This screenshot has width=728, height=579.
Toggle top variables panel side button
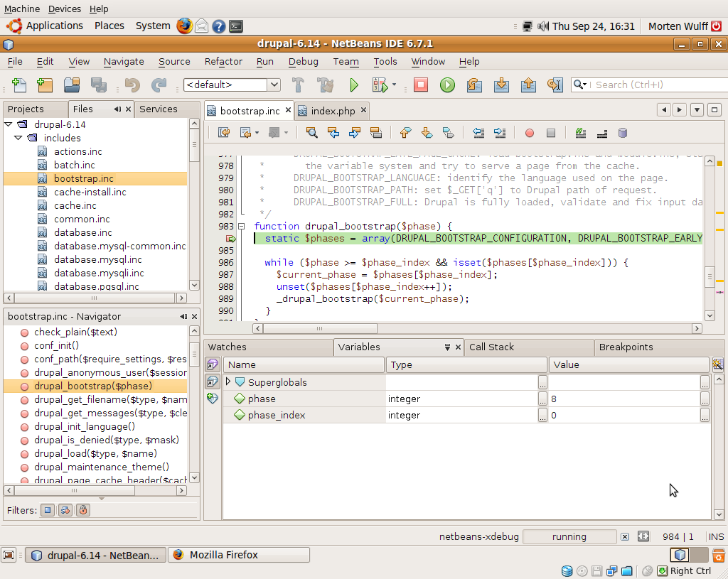[x=212, y=364]
